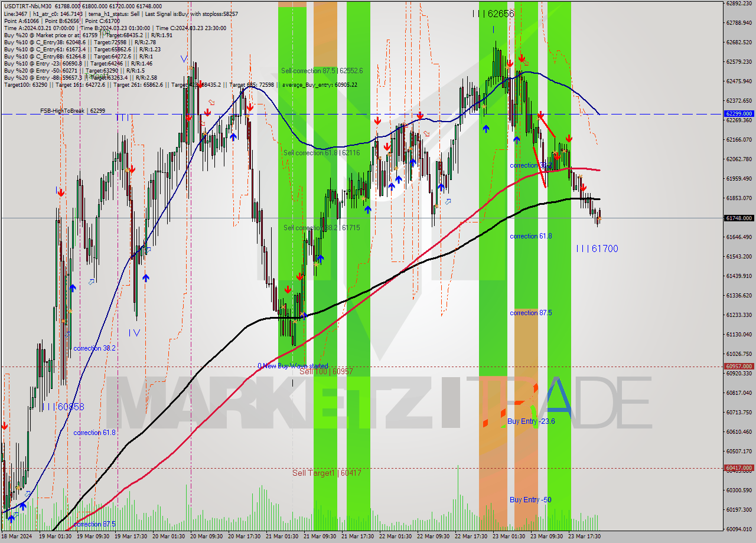Click the 'Buy Entry -50' label
This screenshot has width=756, height=543.
coord(530,499)
